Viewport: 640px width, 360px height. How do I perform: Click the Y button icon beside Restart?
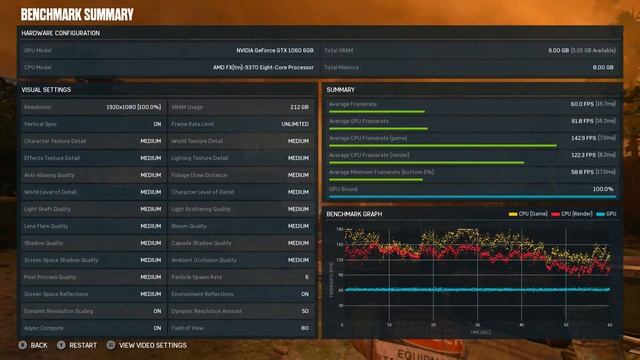tap(61, 345)
